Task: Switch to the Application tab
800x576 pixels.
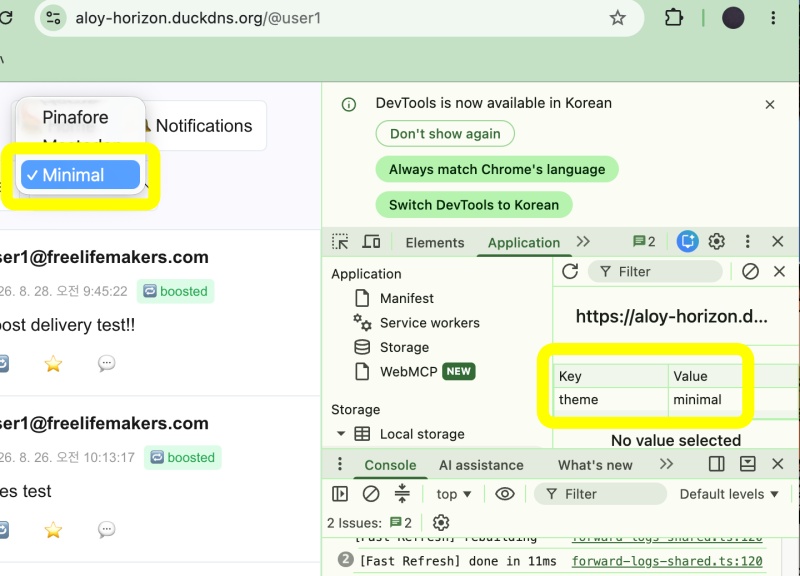Action: pos(523,242)
